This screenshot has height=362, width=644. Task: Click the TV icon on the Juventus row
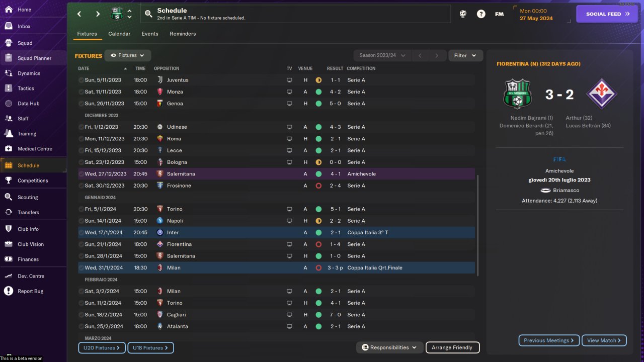coord(289,80)
